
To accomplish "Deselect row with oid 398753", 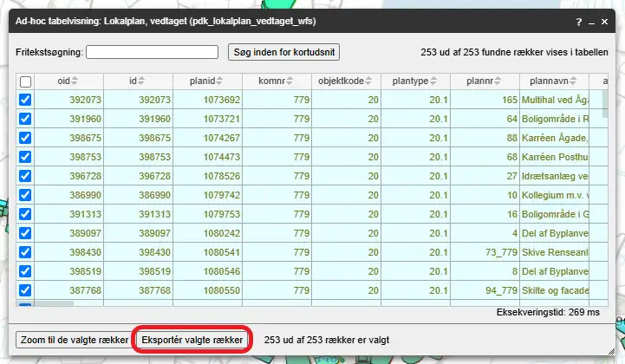I will click(x=25, y=157).
